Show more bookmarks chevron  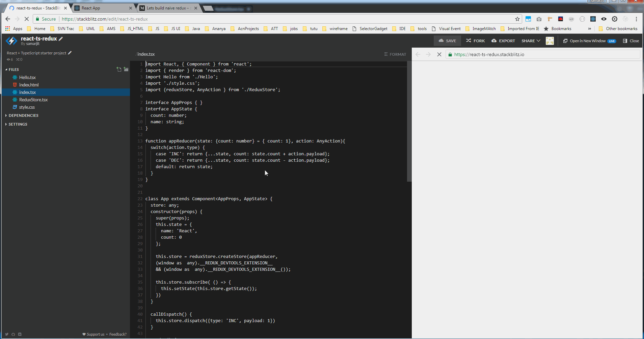590,29
